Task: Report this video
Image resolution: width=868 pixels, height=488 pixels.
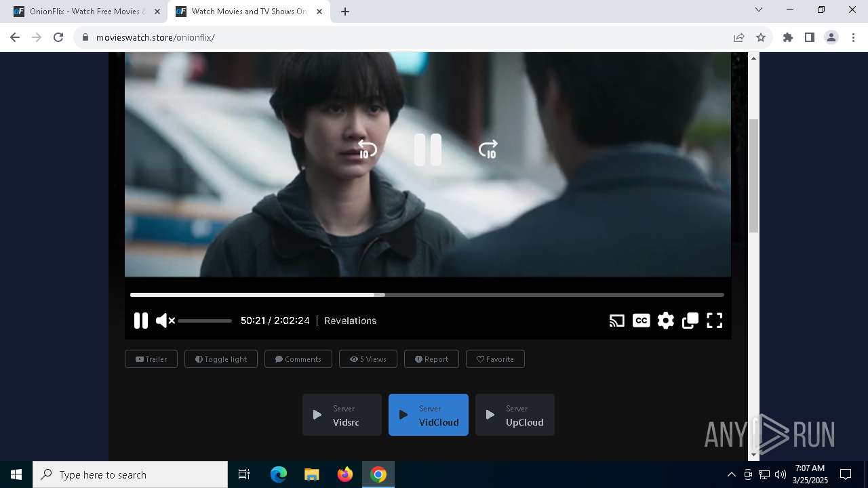Action: (x=431, y=359)
